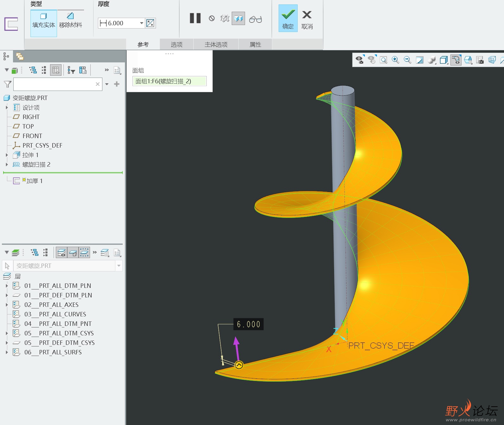Add search filter with plus button
The width and height of the screenshot is (504, 425).
tap(117, 84)
